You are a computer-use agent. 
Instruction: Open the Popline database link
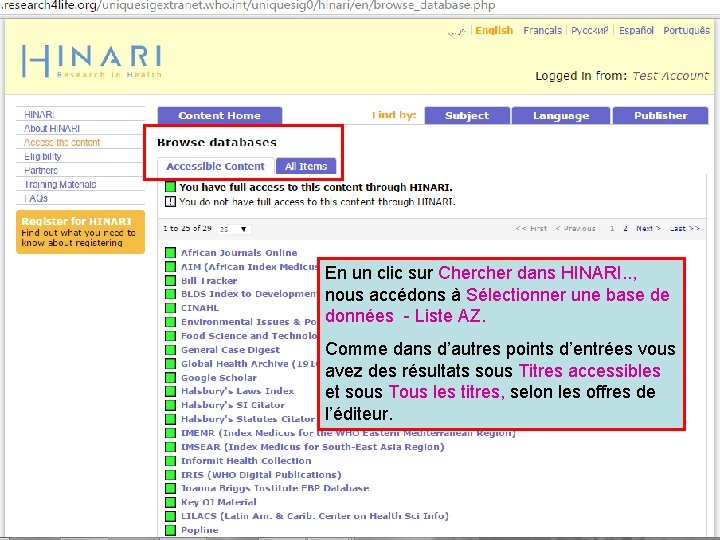199,530
